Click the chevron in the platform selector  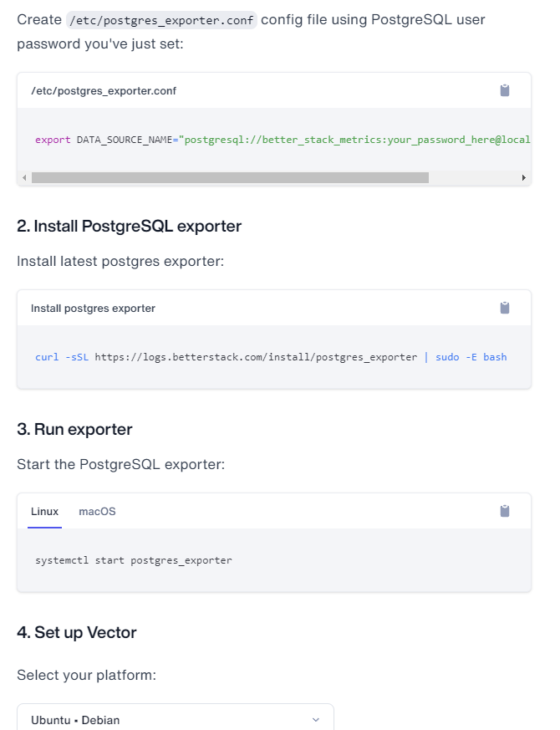coord(315,719)
